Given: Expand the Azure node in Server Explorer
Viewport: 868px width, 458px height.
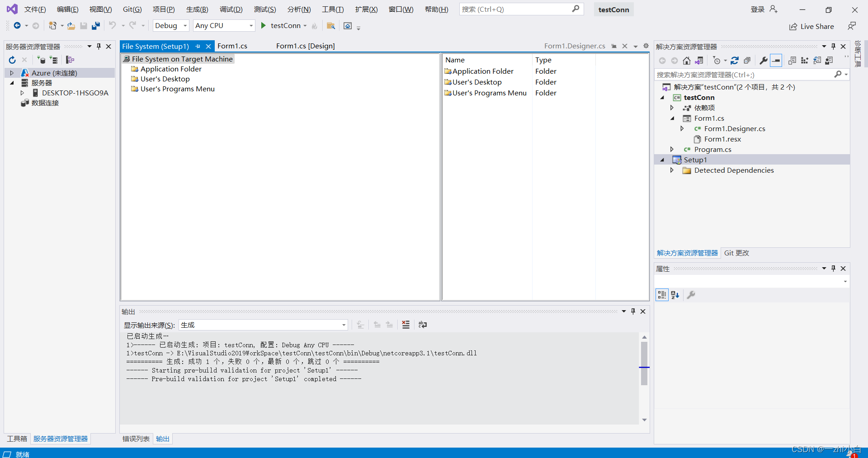Looking at the screenshot, I should tap(12, 73).
